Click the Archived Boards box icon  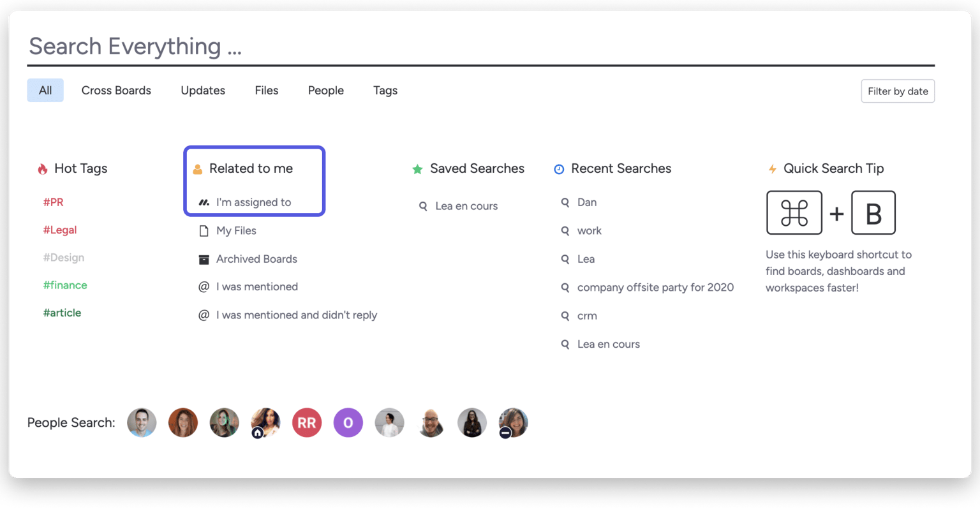tap(204, 259)
